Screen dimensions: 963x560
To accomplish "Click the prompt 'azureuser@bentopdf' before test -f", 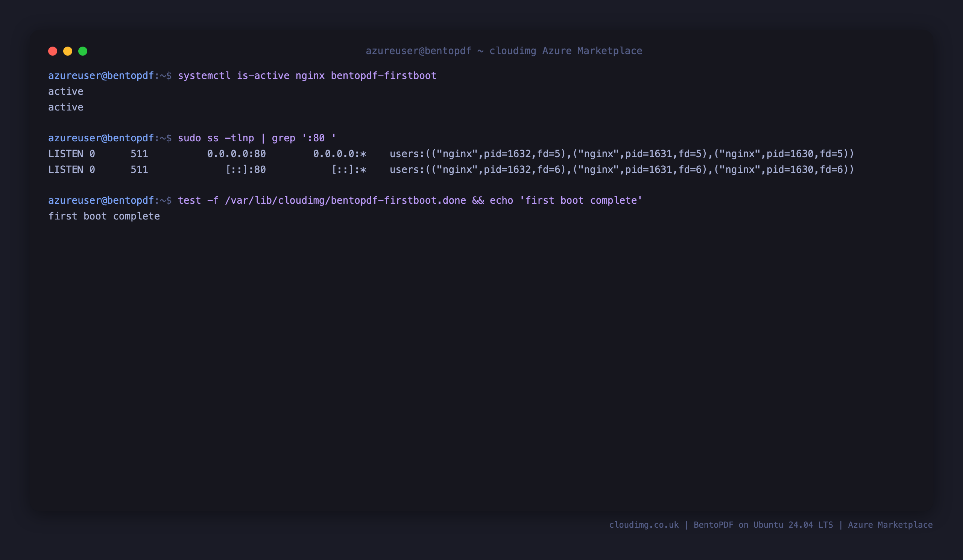I will click(x=101, y=200).
